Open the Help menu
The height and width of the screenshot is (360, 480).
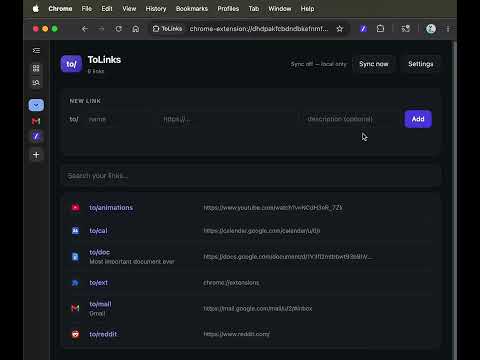point(307,9)
